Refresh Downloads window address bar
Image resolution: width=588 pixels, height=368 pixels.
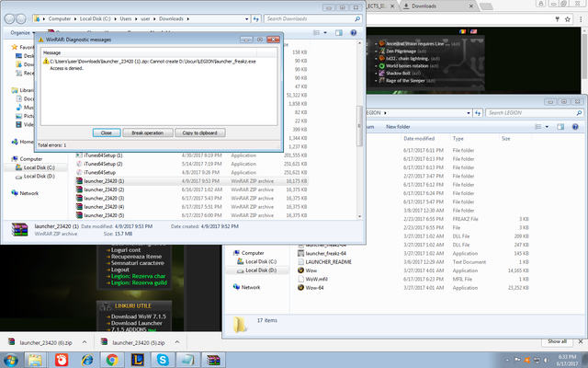pyautogui.click(x=256, y=18)
